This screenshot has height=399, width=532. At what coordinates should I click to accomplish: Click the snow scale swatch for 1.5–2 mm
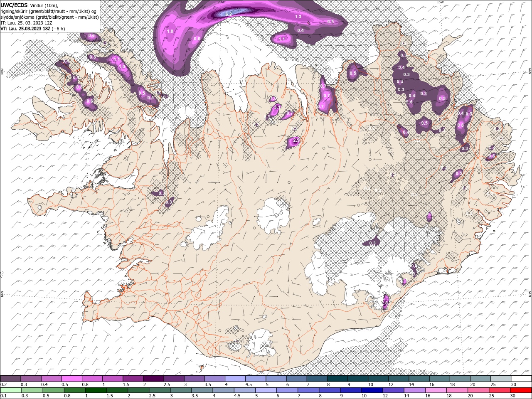[133, 379]
